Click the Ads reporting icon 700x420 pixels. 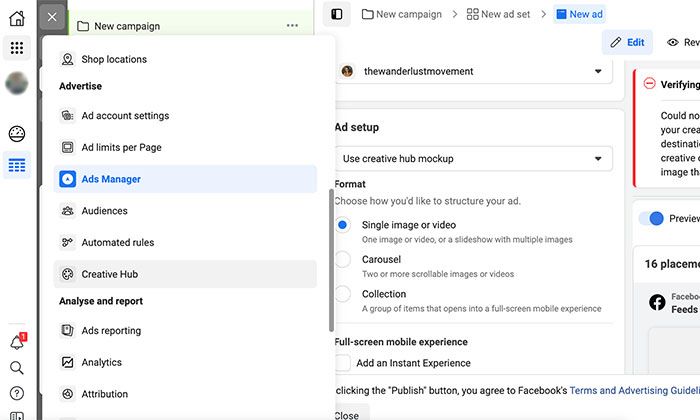point(67,330)
